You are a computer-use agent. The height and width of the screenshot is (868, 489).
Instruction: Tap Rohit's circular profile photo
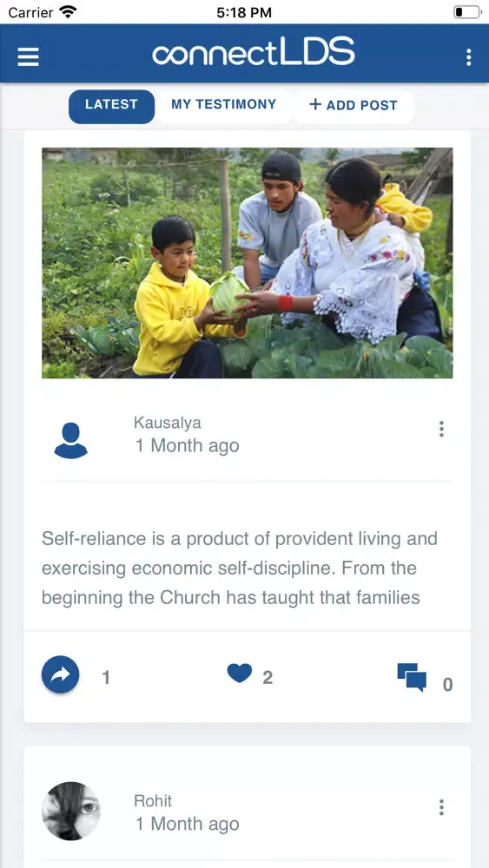(x=71, y=811)
